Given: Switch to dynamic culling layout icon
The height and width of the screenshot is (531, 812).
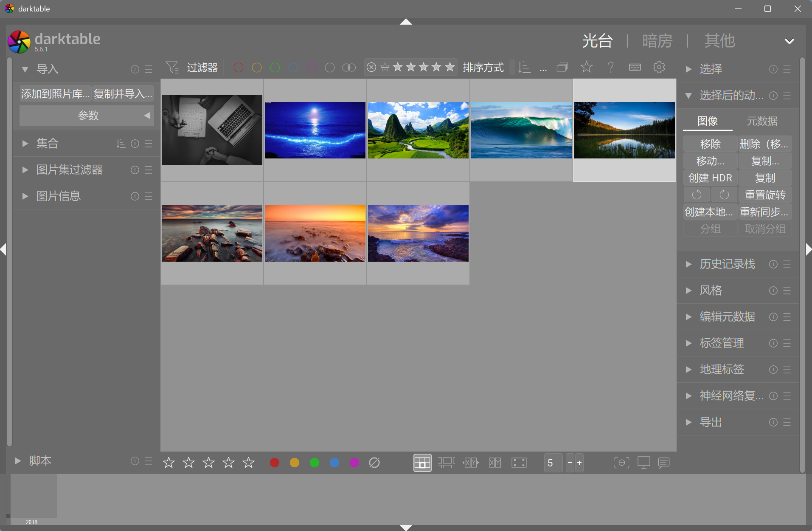Looking at the screenshot, I should click(495, 463).
